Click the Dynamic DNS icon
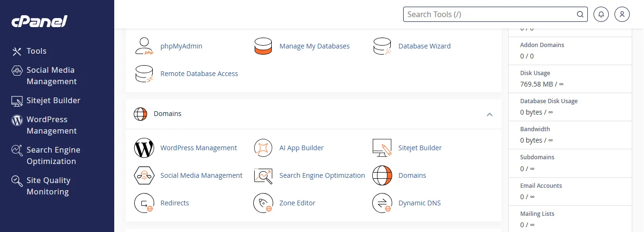The width and height of the screenshot is (644, 232). pos(382,203)
